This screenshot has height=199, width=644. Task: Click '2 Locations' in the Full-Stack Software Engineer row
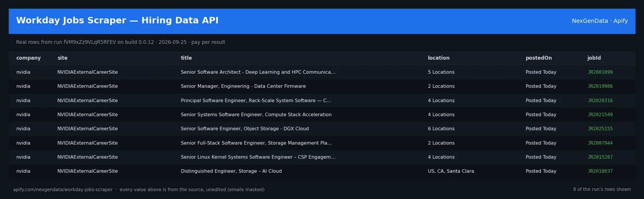[441, 143]
